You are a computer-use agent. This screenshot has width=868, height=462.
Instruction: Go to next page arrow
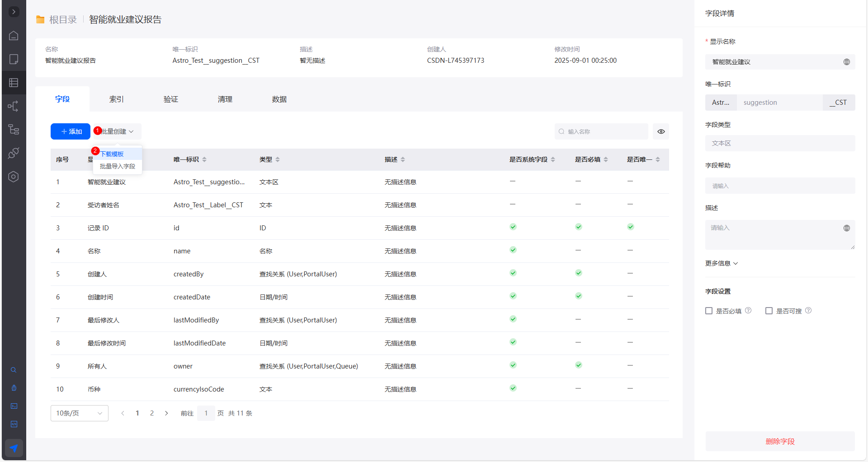pos(166,413)
